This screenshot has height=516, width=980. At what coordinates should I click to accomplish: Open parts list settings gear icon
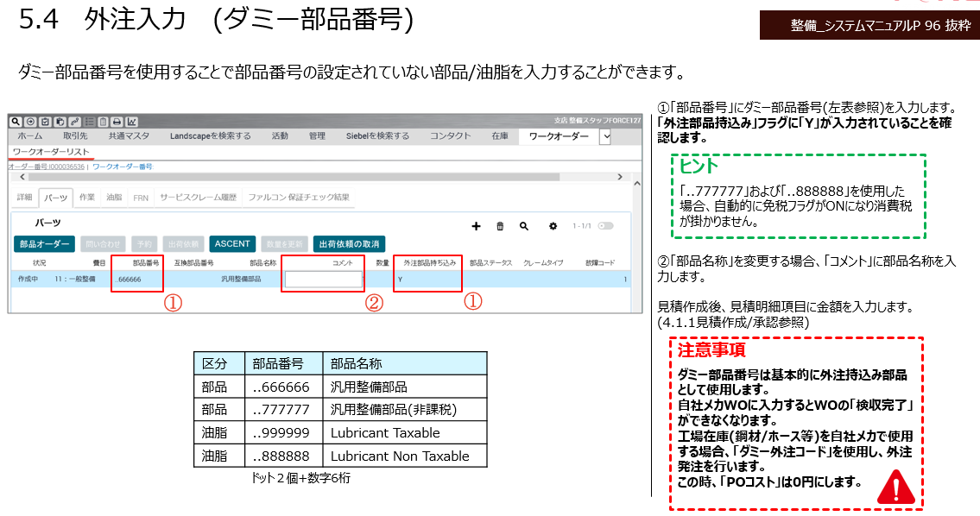(553, 226)
